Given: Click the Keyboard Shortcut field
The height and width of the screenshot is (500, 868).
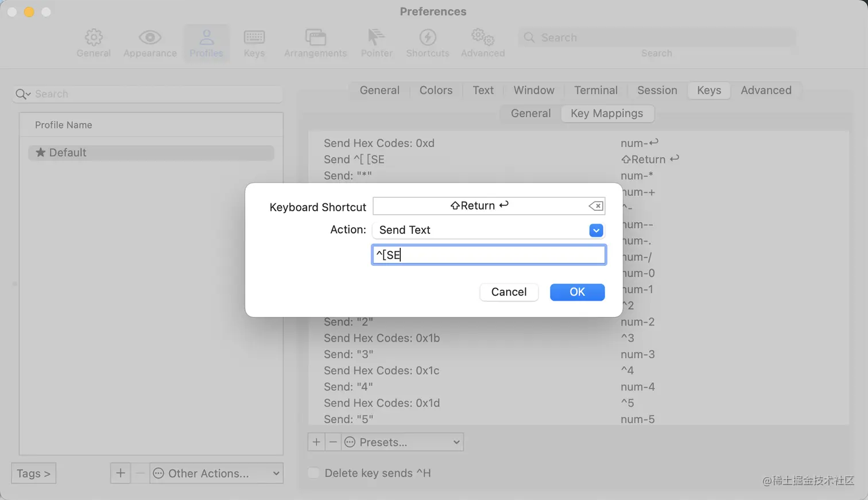Looking at the screenshot, I should (489, 206).
